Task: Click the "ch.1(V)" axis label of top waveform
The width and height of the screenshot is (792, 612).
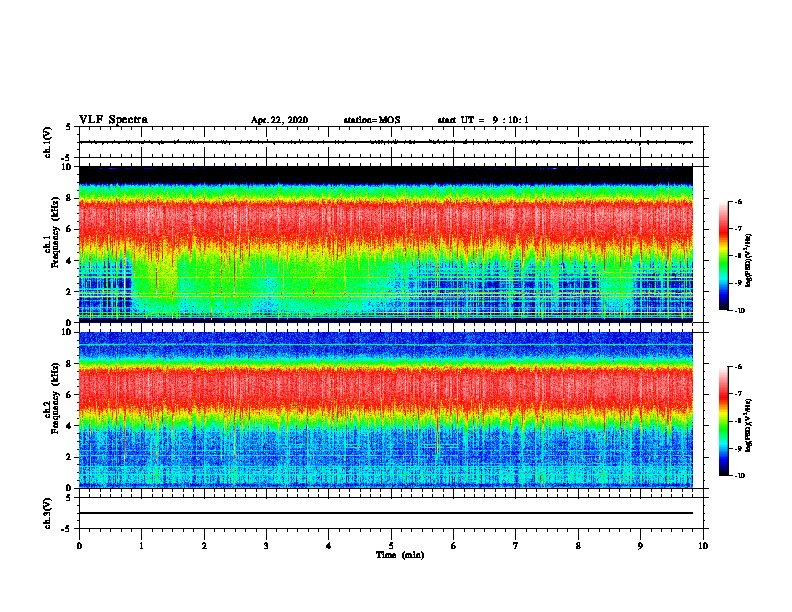Action: click(x=48, y=142)
